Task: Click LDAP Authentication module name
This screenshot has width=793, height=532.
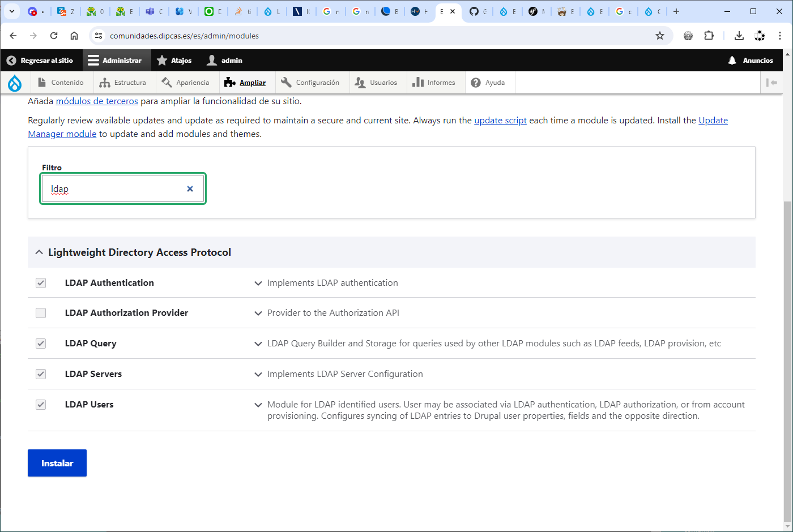Action: (109, 283)
